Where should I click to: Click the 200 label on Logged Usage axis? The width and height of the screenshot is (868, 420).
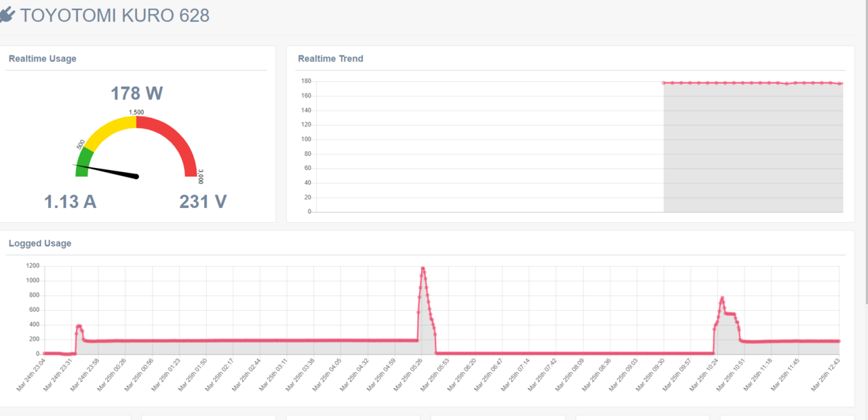point(35,339)
